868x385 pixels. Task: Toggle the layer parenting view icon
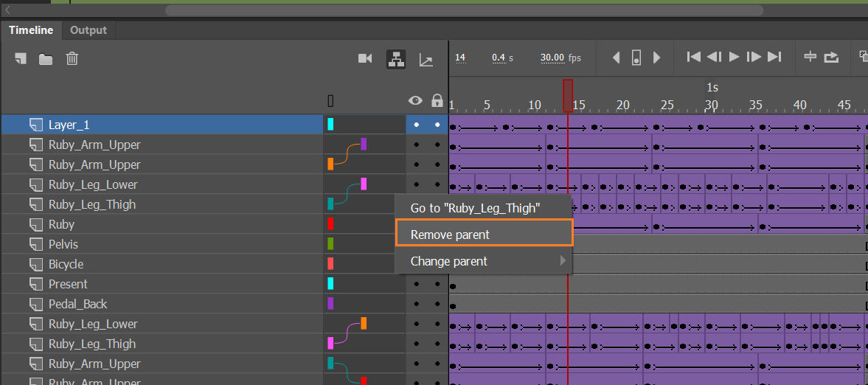tap(395, 59)
